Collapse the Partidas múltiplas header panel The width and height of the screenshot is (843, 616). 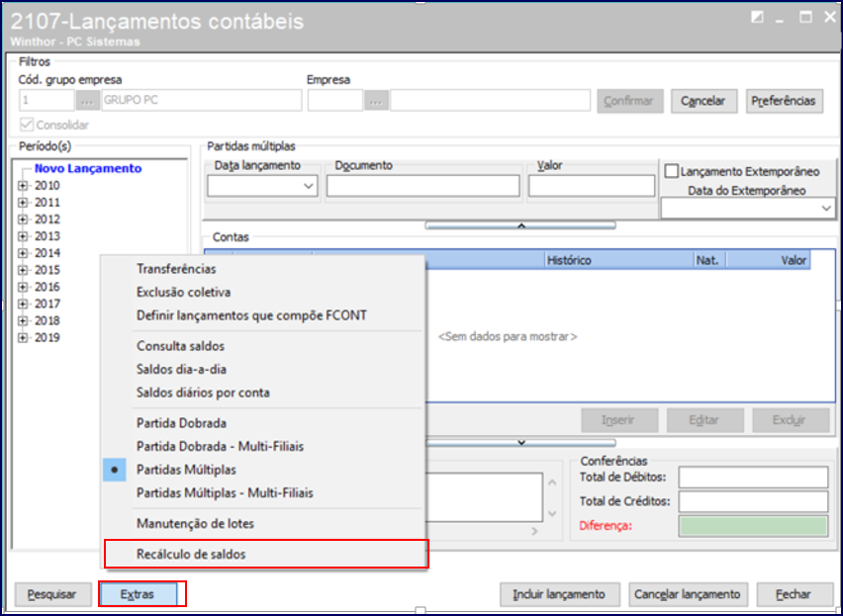(520, 226)
